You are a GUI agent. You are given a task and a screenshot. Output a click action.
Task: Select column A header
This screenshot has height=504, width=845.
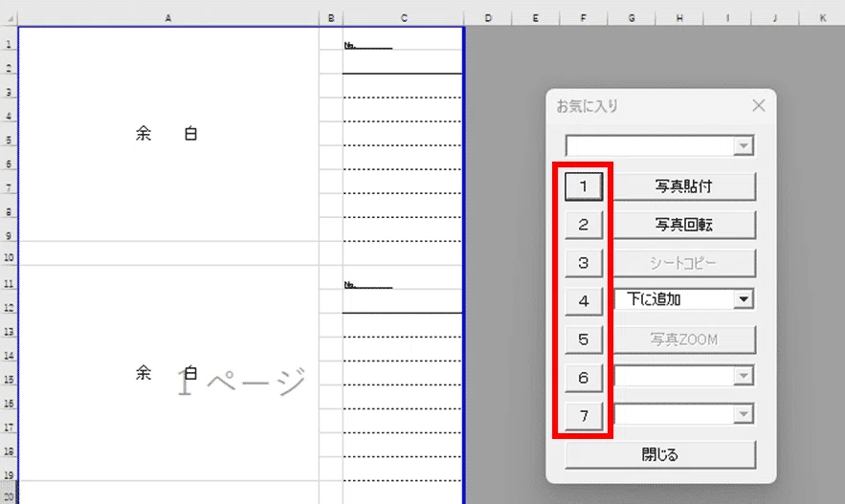(168, 18)
